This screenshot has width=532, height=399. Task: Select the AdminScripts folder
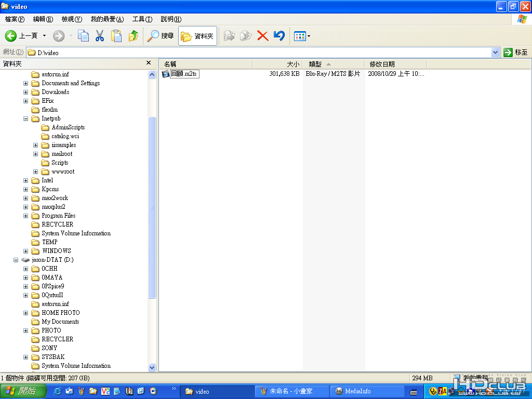coord(68,127)
